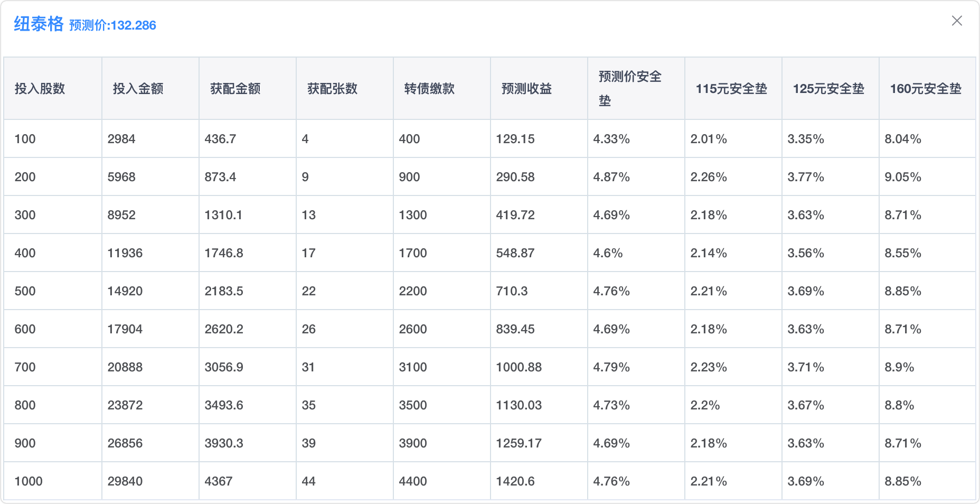Click the 预测收益 column header

526,88
